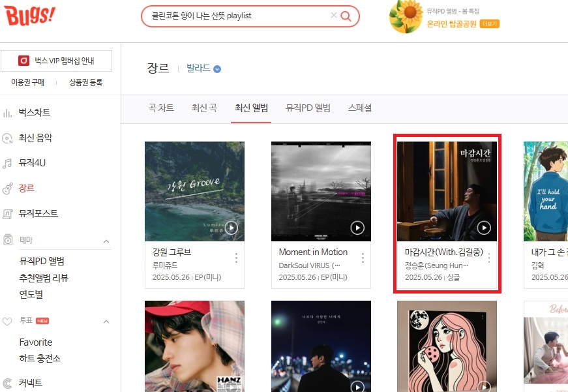This screenshot has height=392, width=568.
Task: Open artist 정승훈 (Seung Hun…)
Action: point(437,265)
